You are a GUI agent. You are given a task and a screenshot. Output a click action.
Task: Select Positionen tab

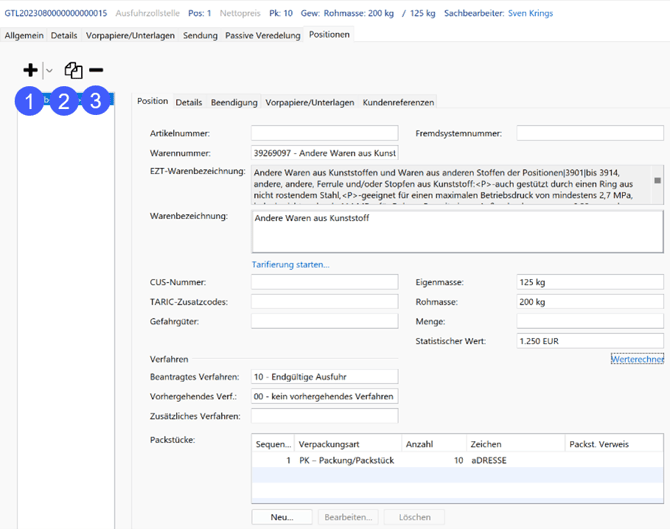(329, 35)
